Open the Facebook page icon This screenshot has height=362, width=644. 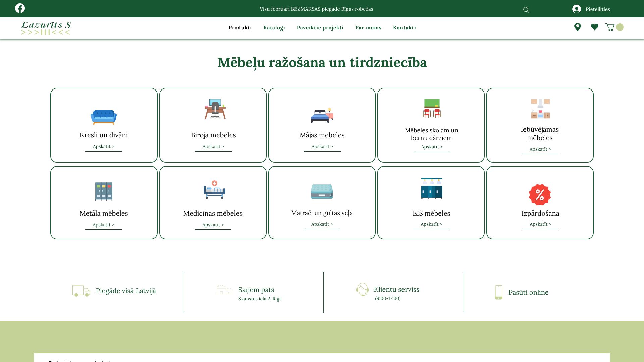(20, 8)
